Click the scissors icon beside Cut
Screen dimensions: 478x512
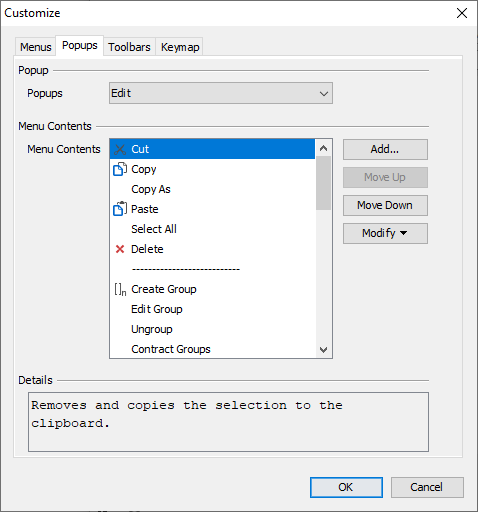pyautogui.click(x=120, y=149)
